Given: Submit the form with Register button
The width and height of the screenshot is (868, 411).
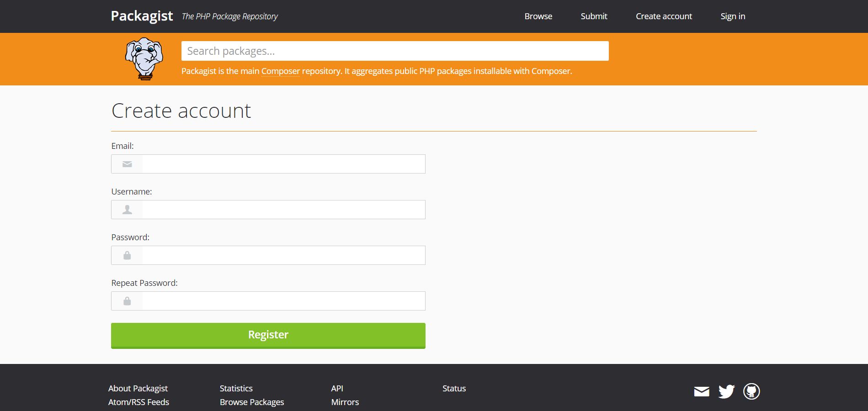Looking at the screenshot, I should 268,336.
